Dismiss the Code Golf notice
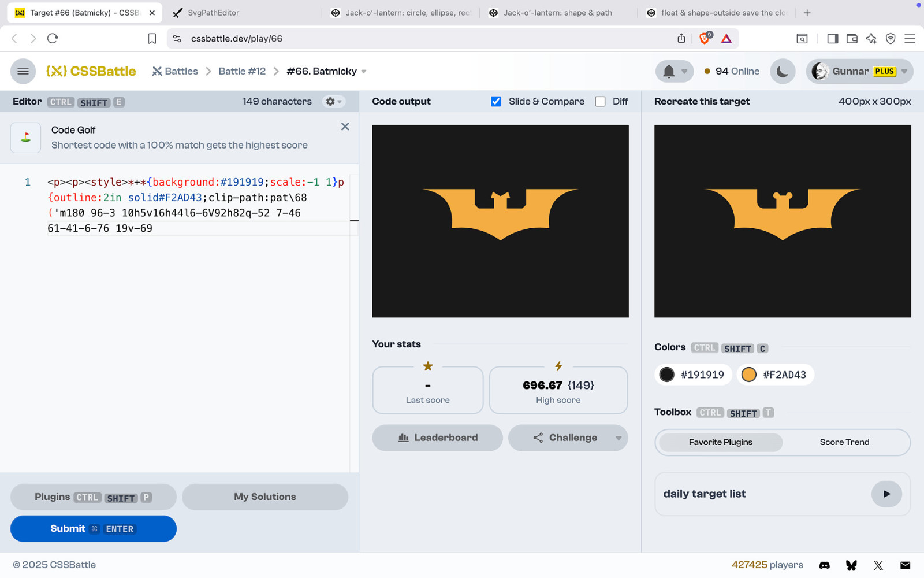Image resolution: width=924 pixels, height=578 pixels. tap(345, 127)
